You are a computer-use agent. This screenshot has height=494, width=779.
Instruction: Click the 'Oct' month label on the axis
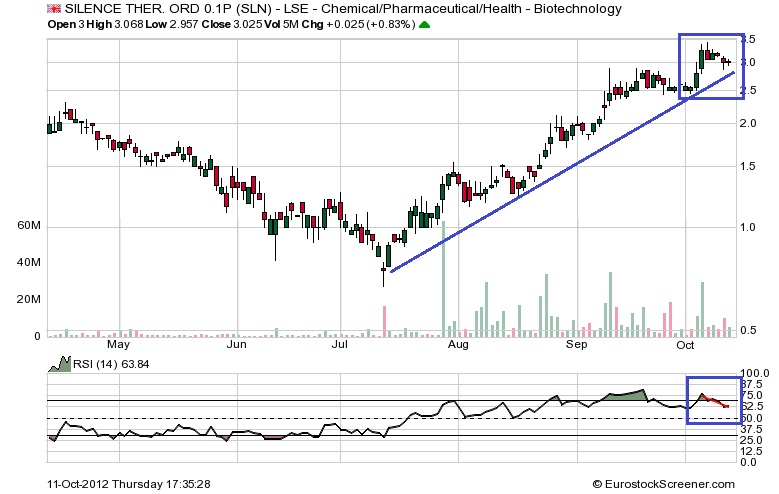click(x=685, y=344)
